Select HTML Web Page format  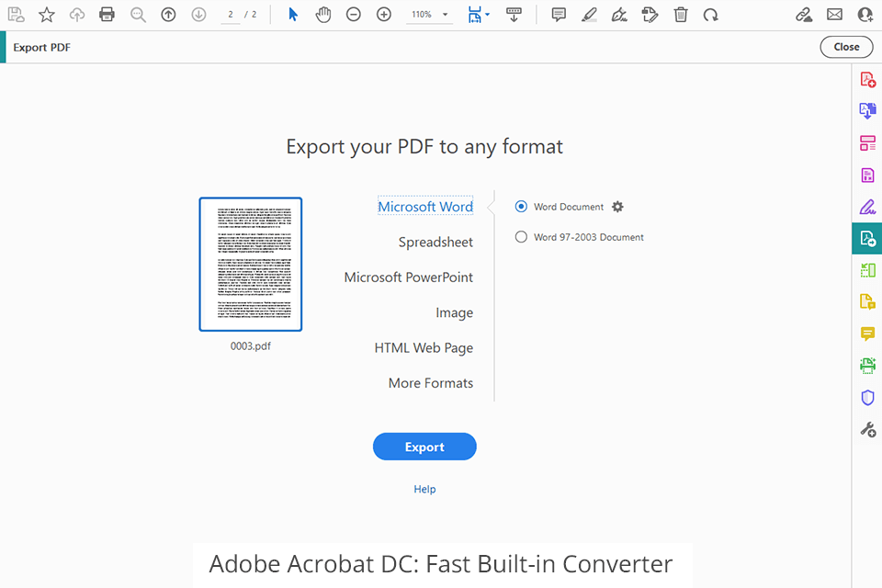coord(424,348)
